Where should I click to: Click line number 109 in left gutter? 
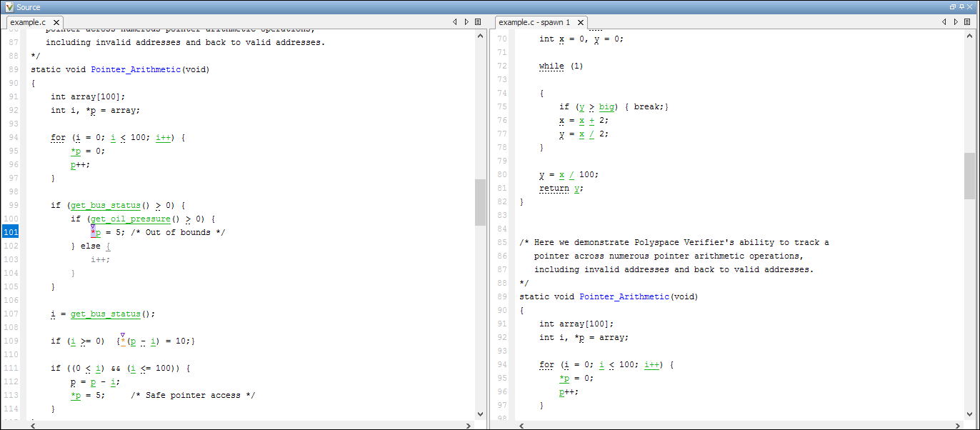point(11,341)
